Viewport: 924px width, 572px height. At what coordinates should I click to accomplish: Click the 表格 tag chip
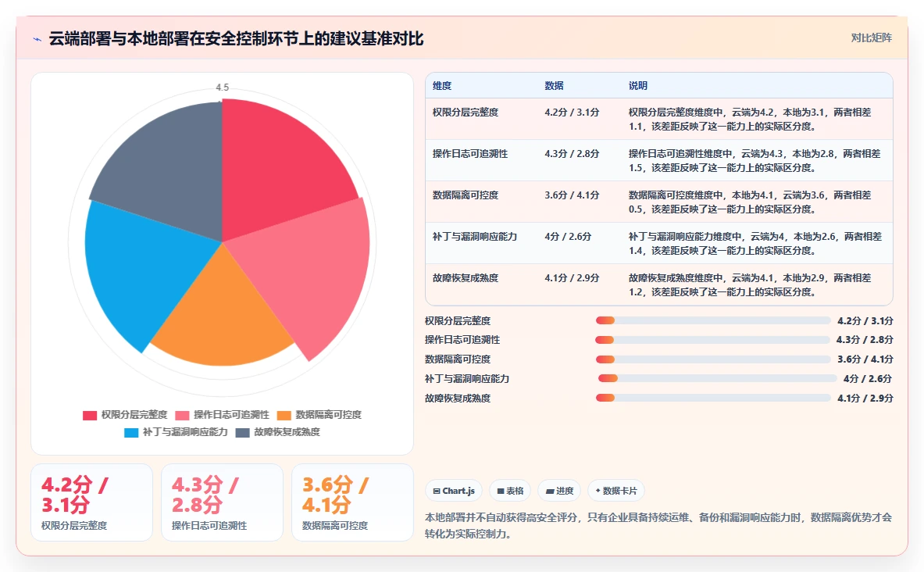[x=510, y=491]
